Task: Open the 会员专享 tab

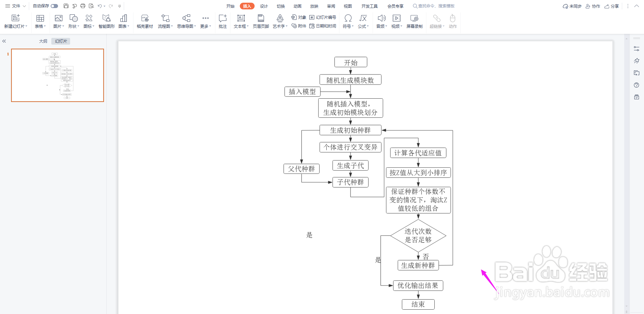Action: tap(395, 6)
